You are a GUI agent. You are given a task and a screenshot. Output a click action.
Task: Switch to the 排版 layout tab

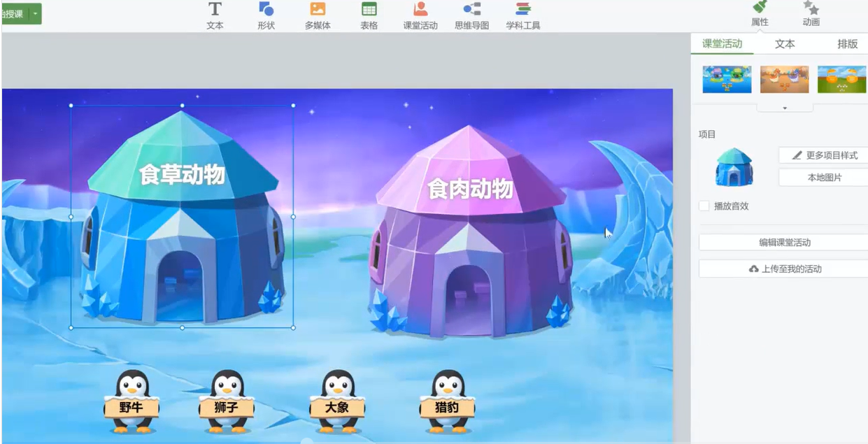coord(848,43)
